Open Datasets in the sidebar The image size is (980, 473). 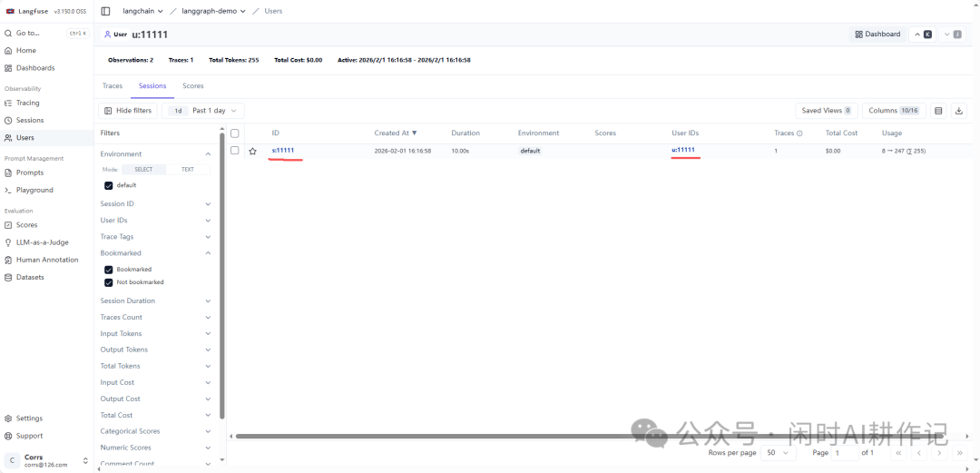pyautogui.click(x=30, y=277)
